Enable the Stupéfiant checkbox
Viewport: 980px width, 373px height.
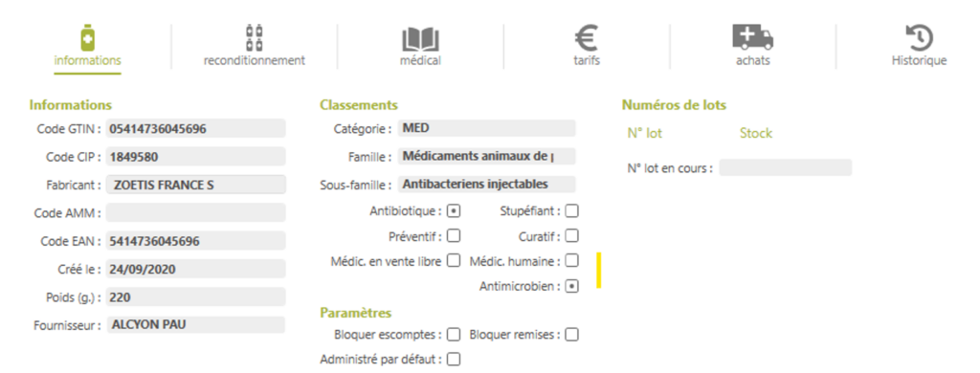pyautogui.click(x=572, y=211)
